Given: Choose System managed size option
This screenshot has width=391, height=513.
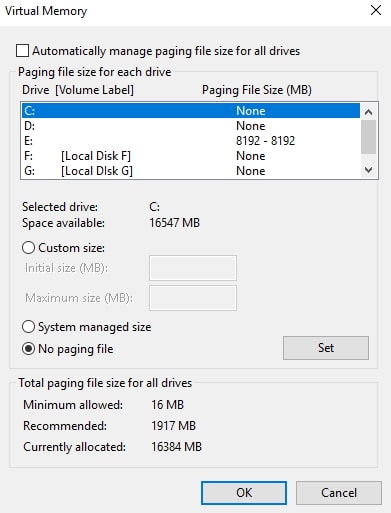Looking at the screenshot, I should 28,327.
